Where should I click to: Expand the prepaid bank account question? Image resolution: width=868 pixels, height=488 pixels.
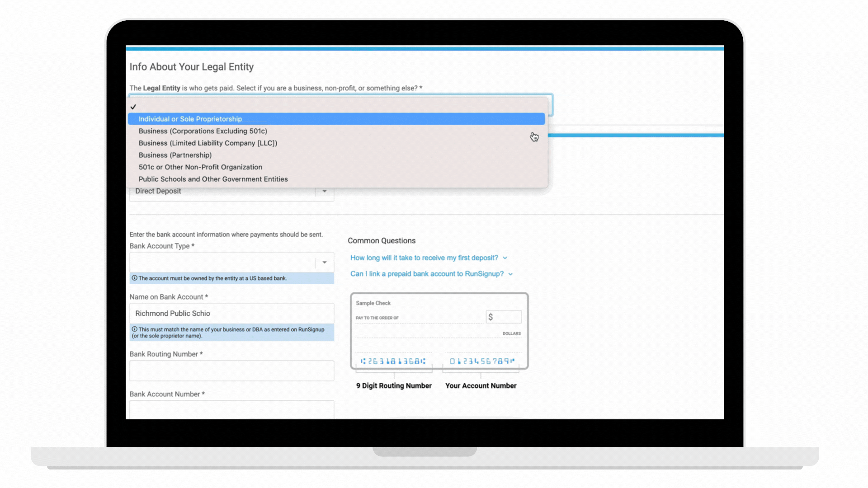point(426,274)
